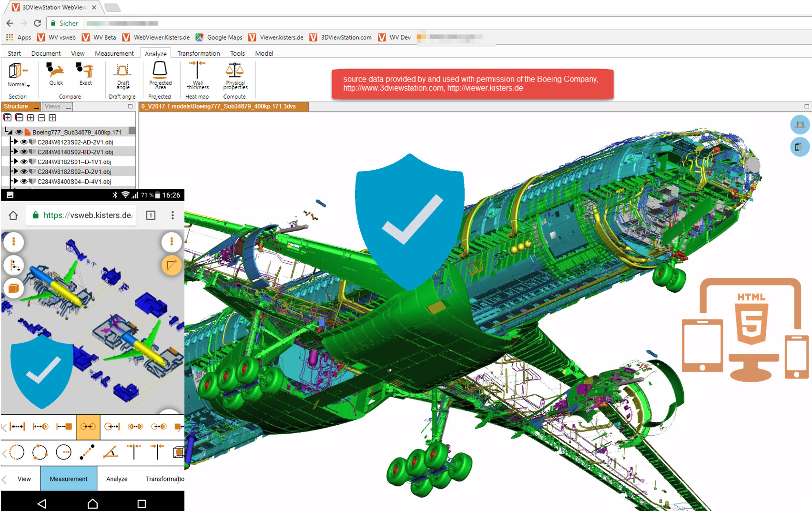Tap the mobile vsweb.kisters.de address bar
Screen dimensions: 812x511
pyautogui.click(x=82, y=215)
